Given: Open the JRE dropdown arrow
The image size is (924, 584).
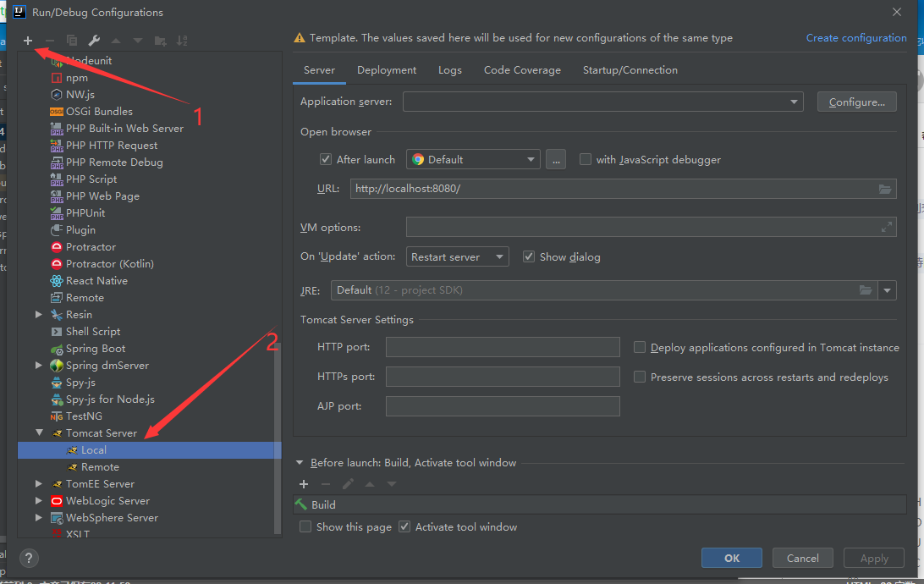Looking at the screenshot, I should tap(887, 290).
